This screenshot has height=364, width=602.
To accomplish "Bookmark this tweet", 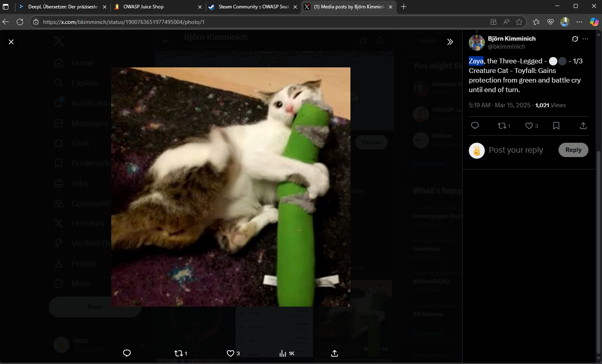I will [x=556, y=126].
